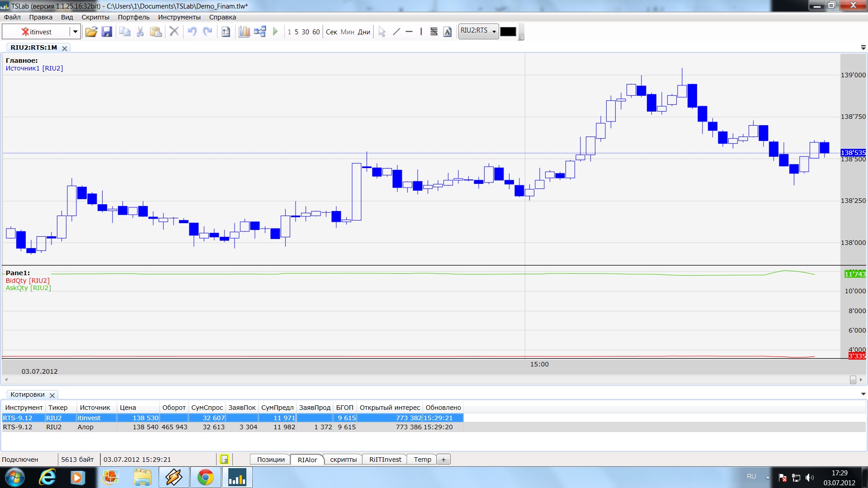Select the text annotation tool

(x=447, y=32)
